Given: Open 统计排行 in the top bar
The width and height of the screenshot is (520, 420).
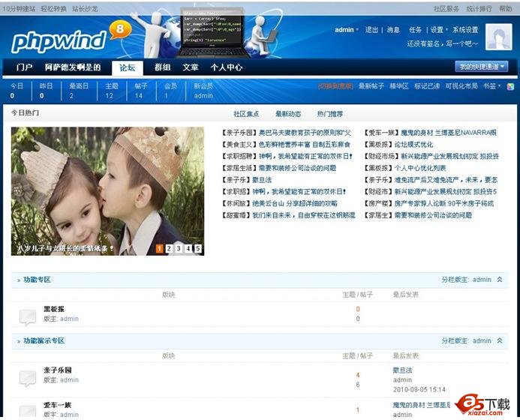Looking at the screenshot, I should click(479, 9).
